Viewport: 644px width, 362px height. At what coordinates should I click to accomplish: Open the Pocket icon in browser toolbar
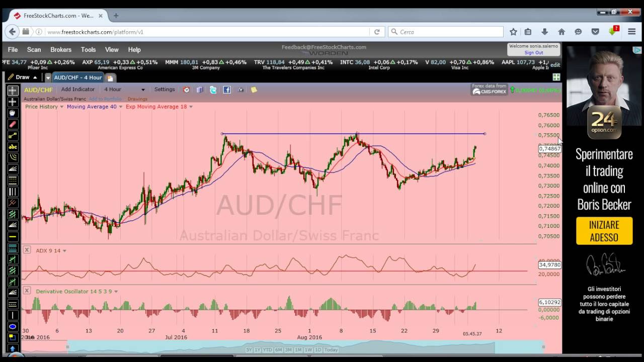595,32
